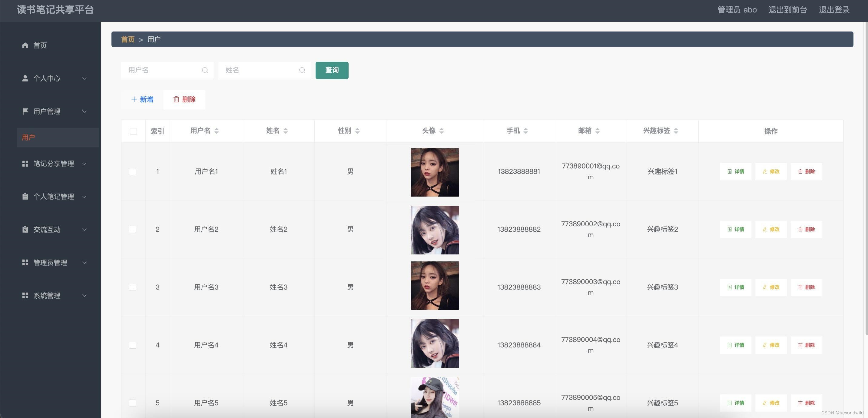This screenshot has width=868, height=418.
Task: Click the flag icon beside 用户管理
Action: point(25,111)
